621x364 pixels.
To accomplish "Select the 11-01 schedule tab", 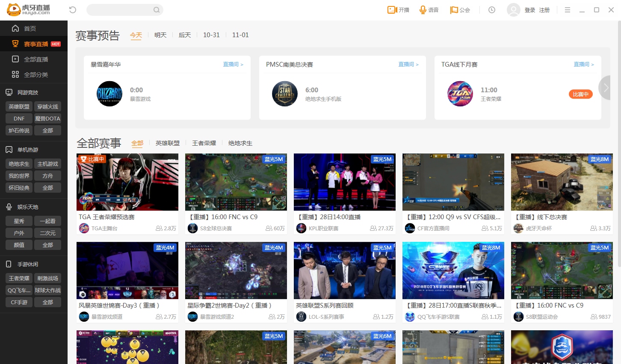I will click(240, 35).
